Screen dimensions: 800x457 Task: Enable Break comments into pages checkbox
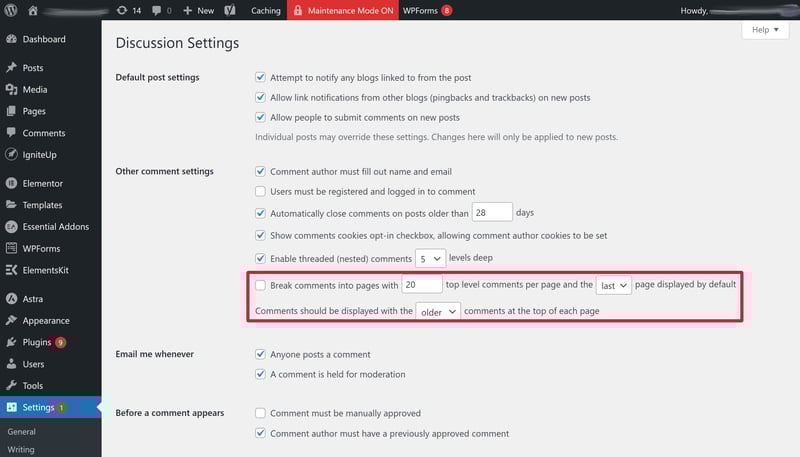[x=260, y=285]
